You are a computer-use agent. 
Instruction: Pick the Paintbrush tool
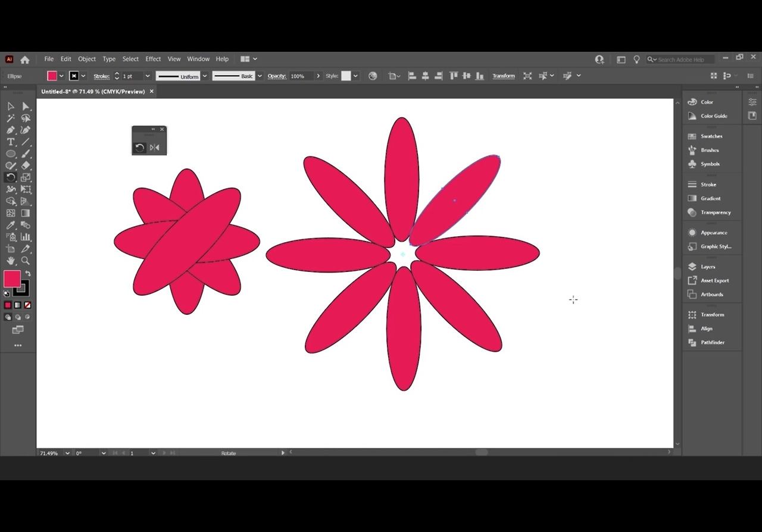tap(26, 154)
